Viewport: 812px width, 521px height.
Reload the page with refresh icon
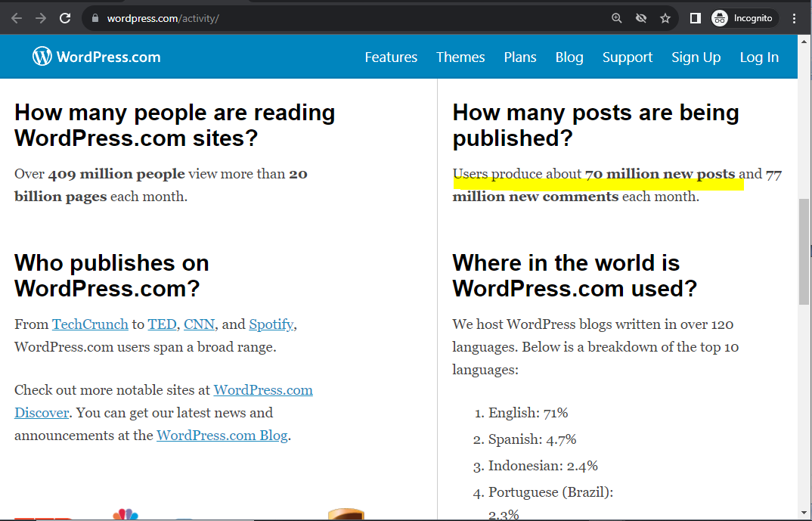[x=65, y=18]
